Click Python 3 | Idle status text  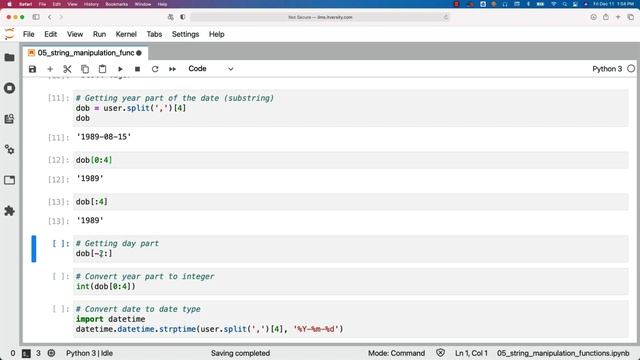[89, 353]
